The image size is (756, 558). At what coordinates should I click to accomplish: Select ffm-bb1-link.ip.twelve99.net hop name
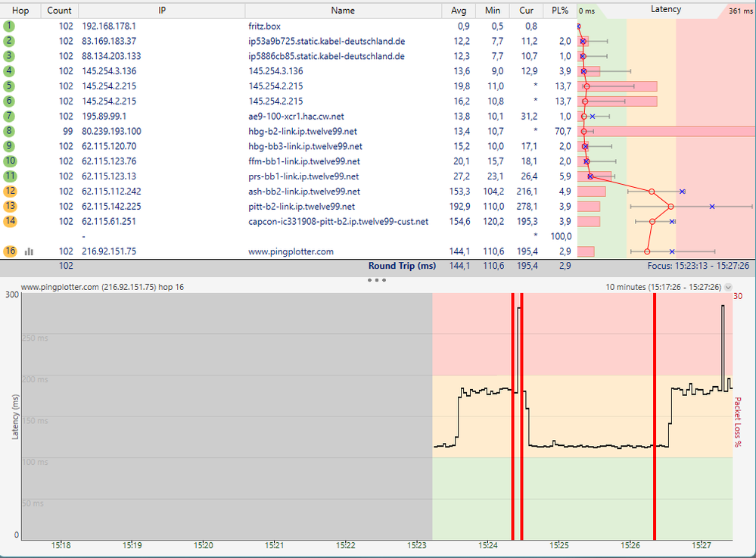pyautogui.click(x=304, y=161)
